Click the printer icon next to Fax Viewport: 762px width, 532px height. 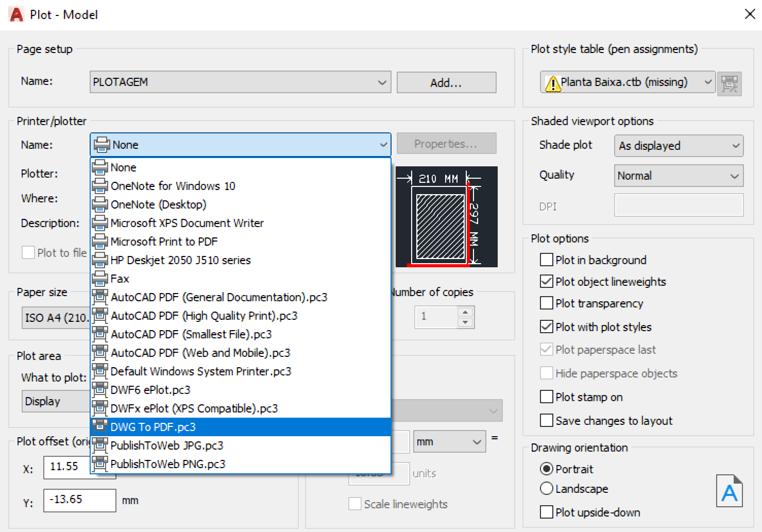(100, 279)
